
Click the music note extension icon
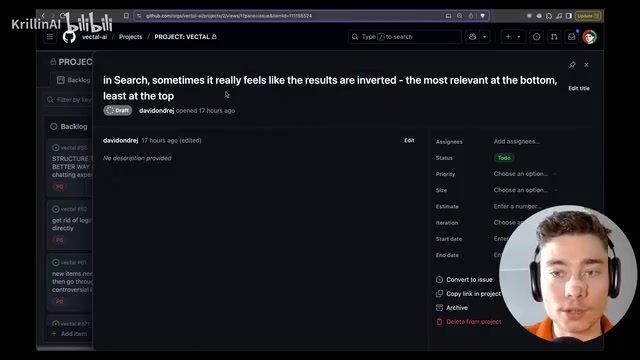559,16
